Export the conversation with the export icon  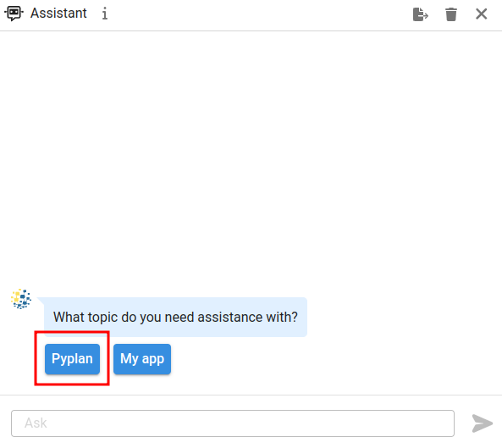tap(421, 14)
